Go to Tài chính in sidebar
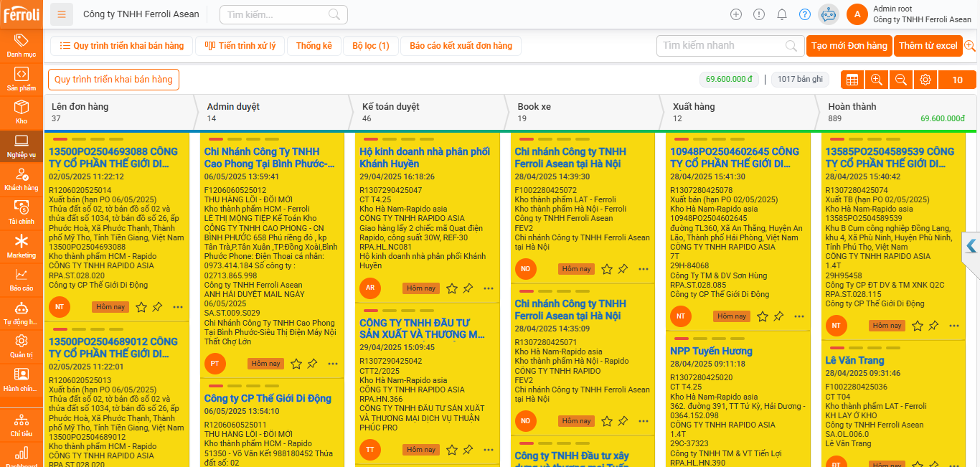Viewport: 980px width, 467px height. 22,212
